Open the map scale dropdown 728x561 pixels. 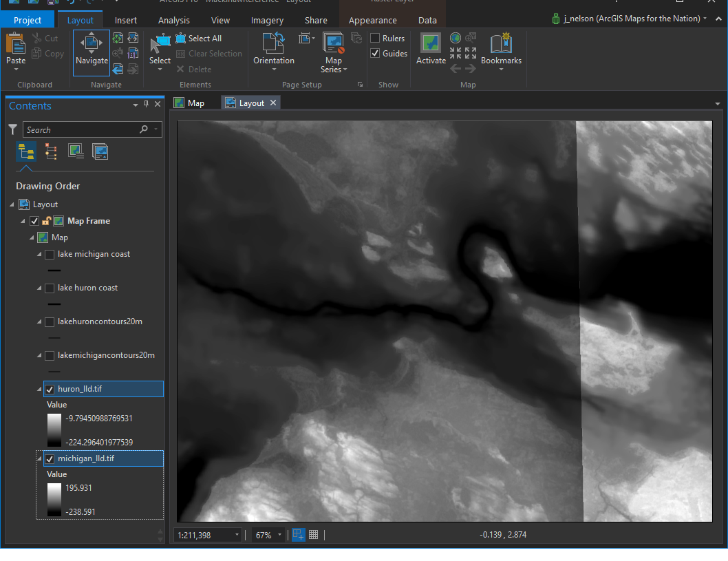pyautogui.click(x=237, y=535)
